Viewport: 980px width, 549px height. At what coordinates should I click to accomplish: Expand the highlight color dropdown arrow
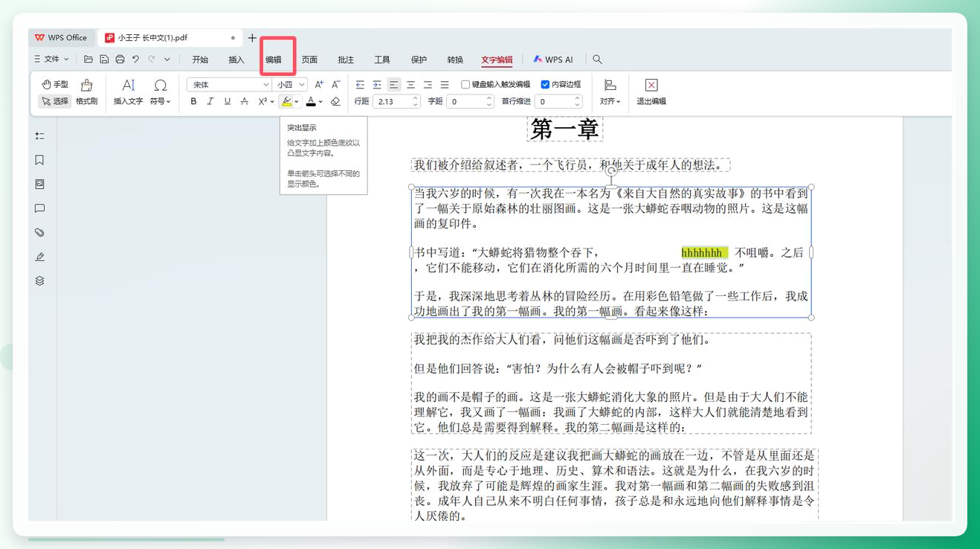(297, 102)
